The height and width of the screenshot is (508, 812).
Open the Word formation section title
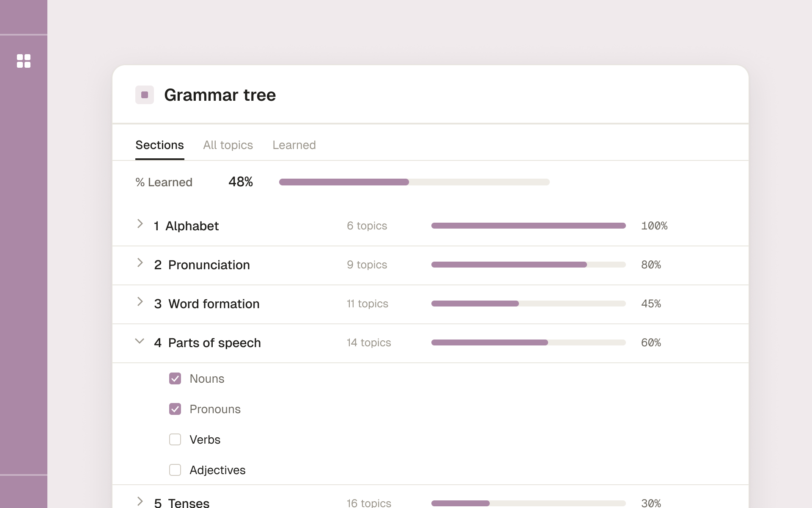[x=214, y=304]
